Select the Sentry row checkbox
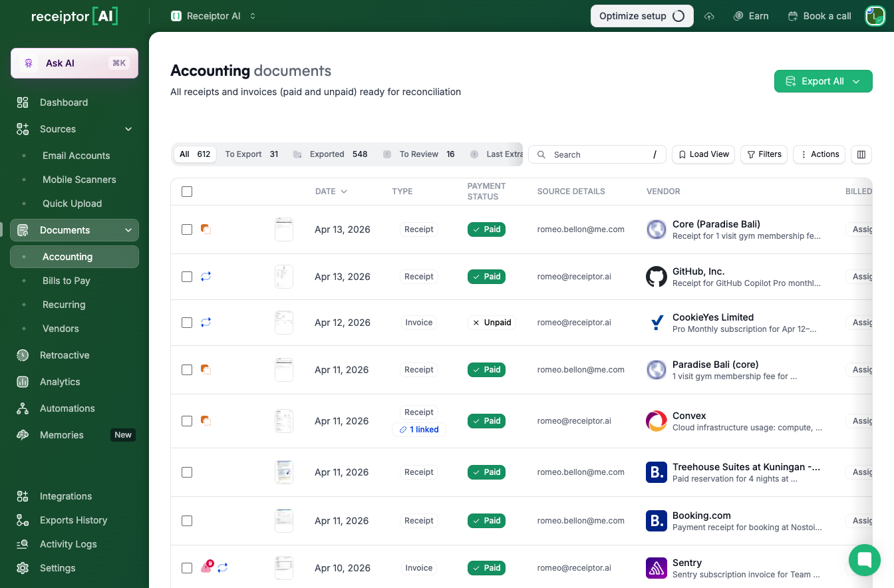This screenshot has width=894, height=588. 187,568
